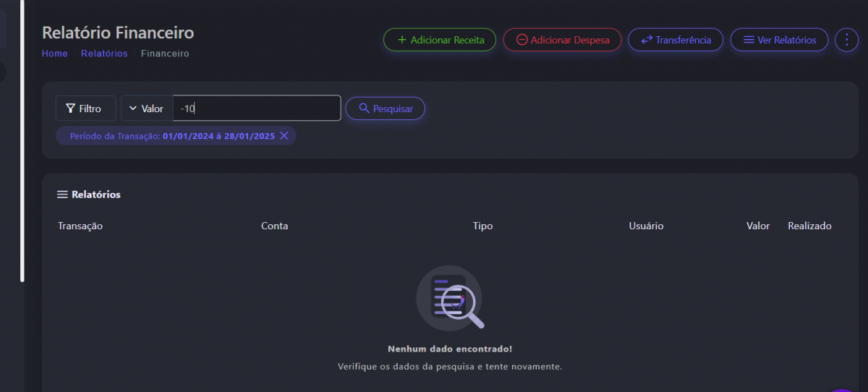
Task: Click the vertical scrollbar beside the sidebar
Action: pyautogui.click(x=22, y=145)
